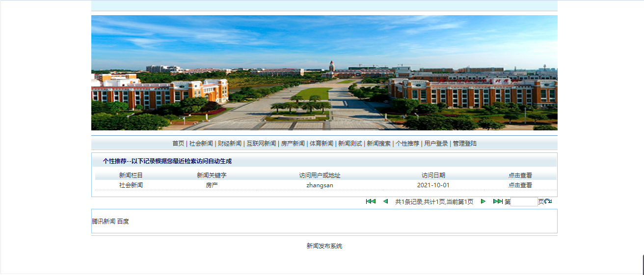This screenshot has width=644, height=275.
Task: Open the 新闻测试 navigation item
Action: [x=350, y=144]
